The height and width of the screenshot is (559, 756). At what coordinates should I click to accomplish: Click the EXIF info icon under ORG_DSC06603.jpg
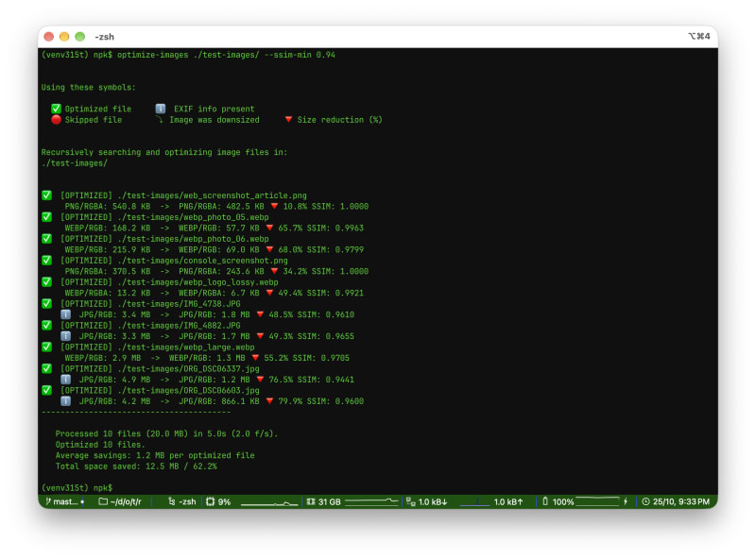click(65, 401)
